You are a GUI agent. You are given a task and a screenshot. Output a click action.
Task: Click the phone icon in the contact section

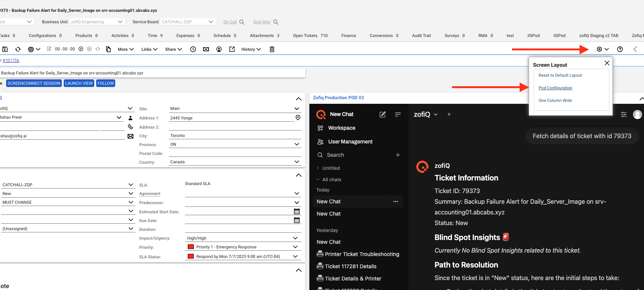click(130, 127)
